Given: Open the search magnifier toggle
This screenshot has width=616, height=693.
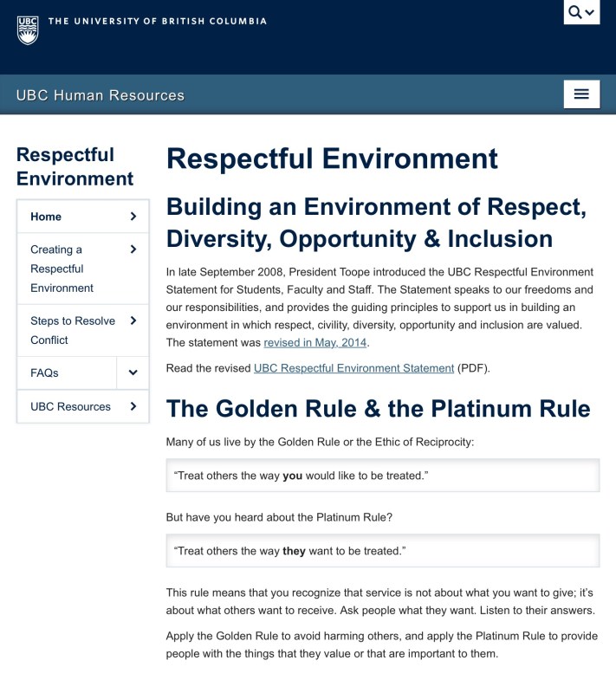Looking at the screenshot, I should pos(581,12).
